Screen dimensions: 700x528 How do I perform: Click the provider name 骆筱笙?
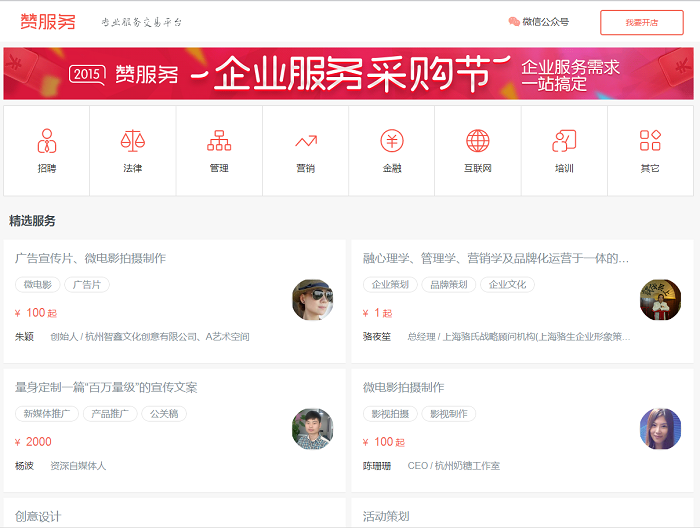tap(377, 337)
